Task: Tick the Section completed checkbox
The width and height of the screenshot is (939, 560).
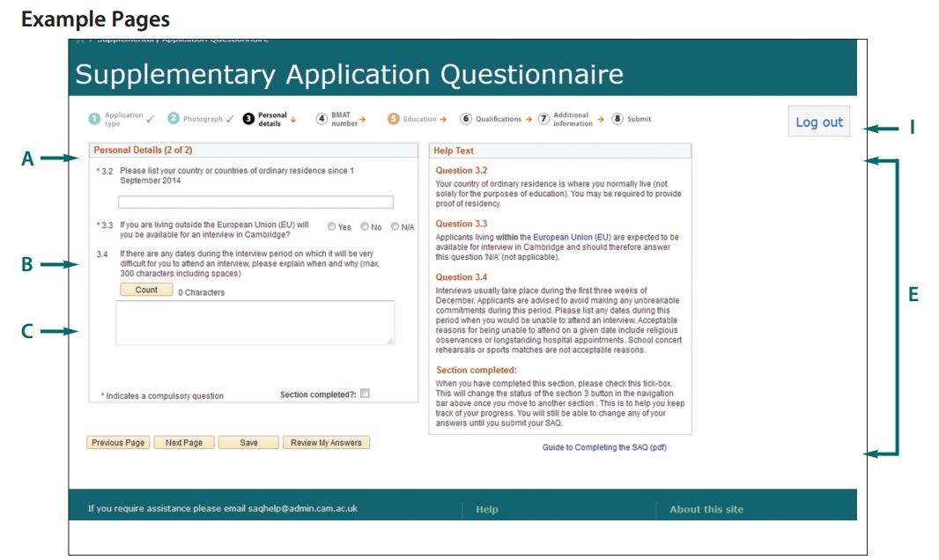Action: point(366,394)
